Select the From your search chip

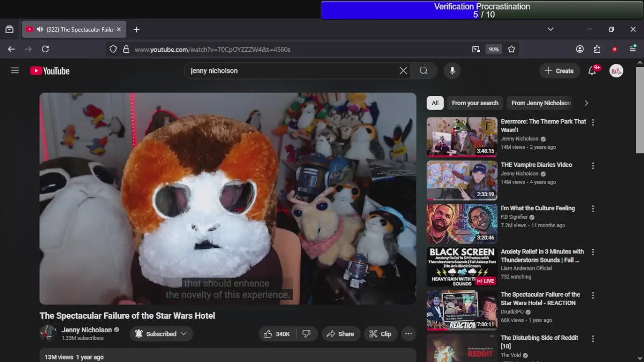pyautogui.click(x=475, y=103)
